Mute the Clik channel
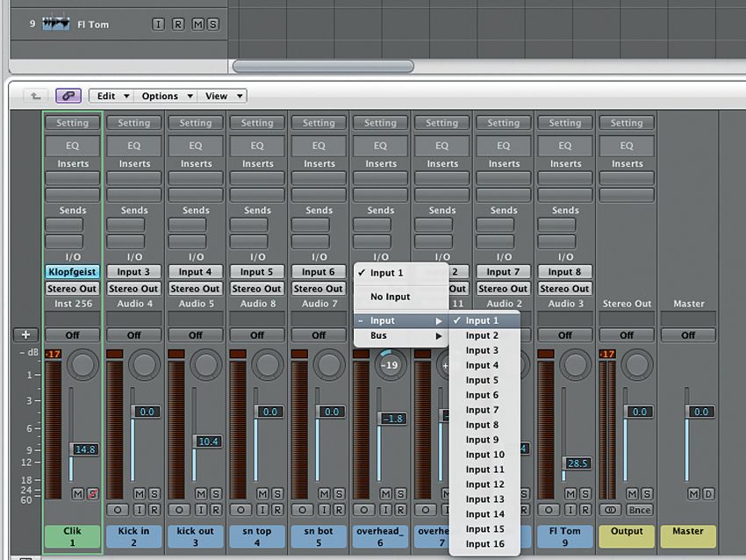The width and height of the screenshot is (746, 560). 77,493
